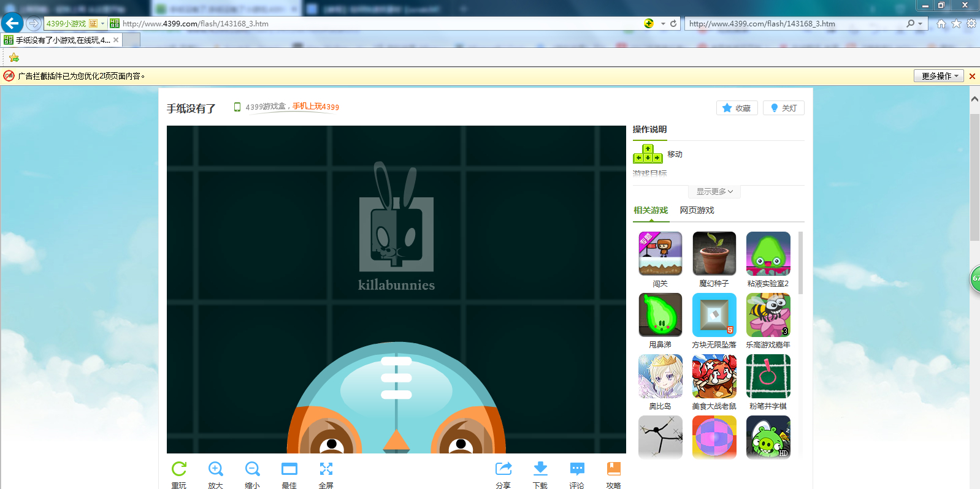Open the 甩鼻涕 game icon
Image resolution: width=980 pixels, height=489 pixels.
coord(660,315)
